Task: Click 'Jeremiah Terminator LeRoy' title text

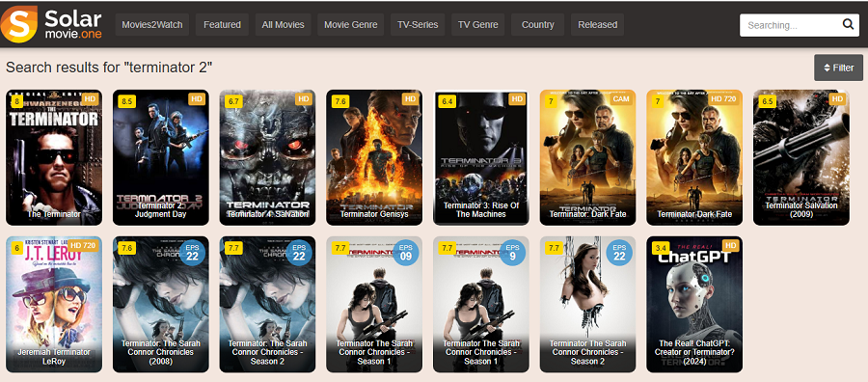Action: (54, 357)
